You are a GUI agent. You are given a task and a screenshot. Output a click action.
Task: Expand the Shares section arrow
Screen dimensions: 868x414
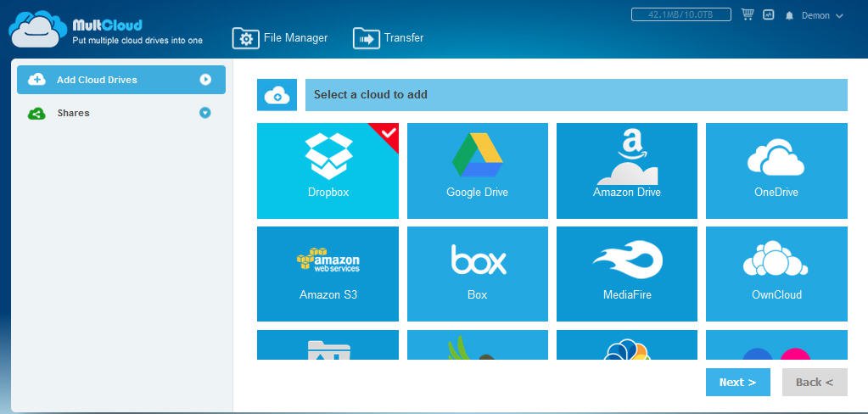(205, 113)
